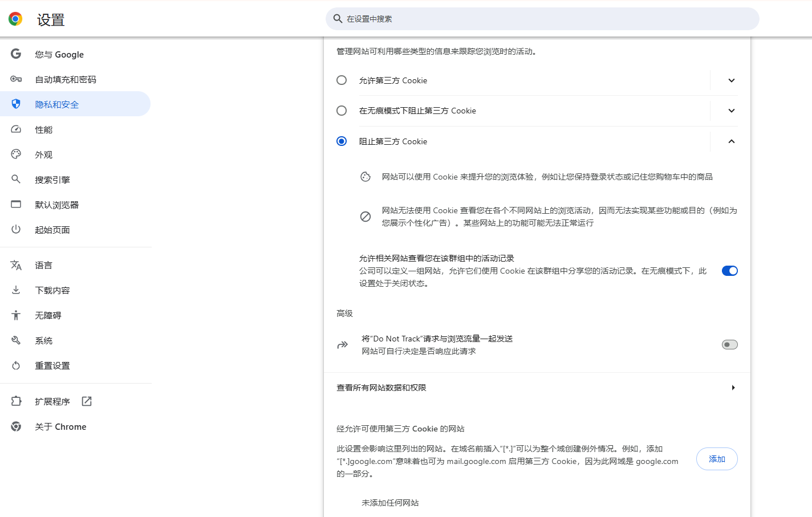
Task: Click 查看所有网站数据和权限 row
Action: (537, 388)
